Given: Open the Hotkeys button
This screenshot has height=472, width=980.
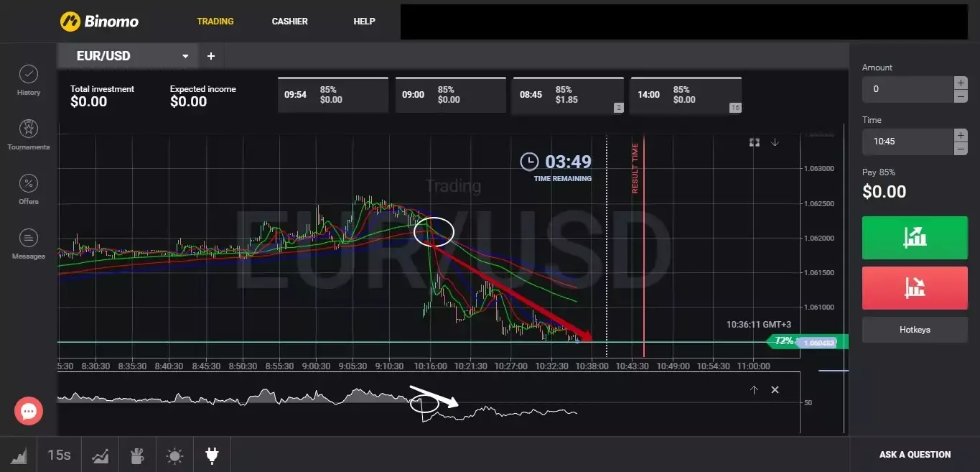Looking at the screenshot, I should 915,330.
